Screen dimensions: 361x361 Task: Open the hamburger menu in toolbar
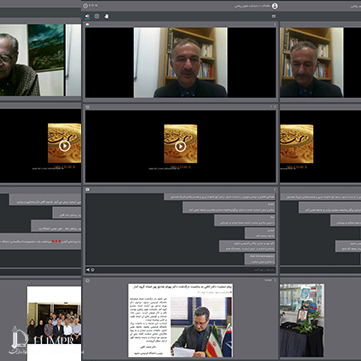point(274,16)
